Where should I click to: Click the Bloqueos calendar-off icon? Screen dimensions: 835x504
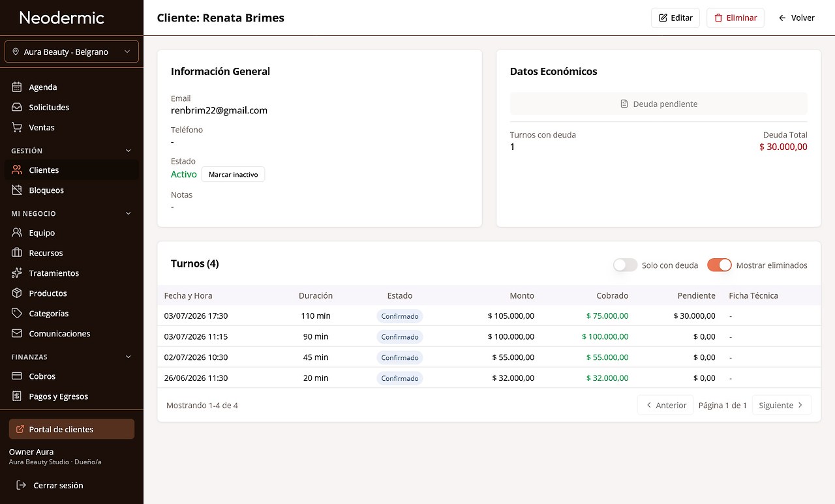[x=17, y=190]
